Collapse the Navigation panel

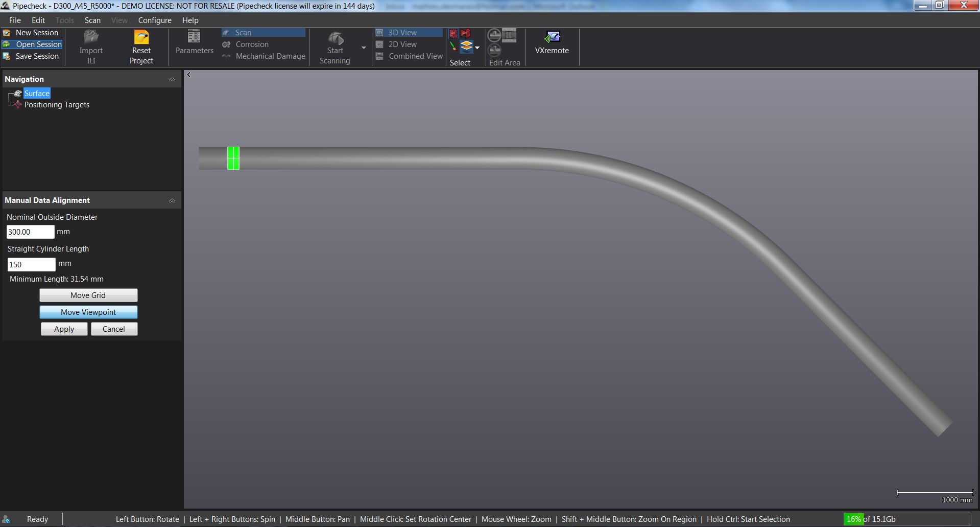(172, 79)
